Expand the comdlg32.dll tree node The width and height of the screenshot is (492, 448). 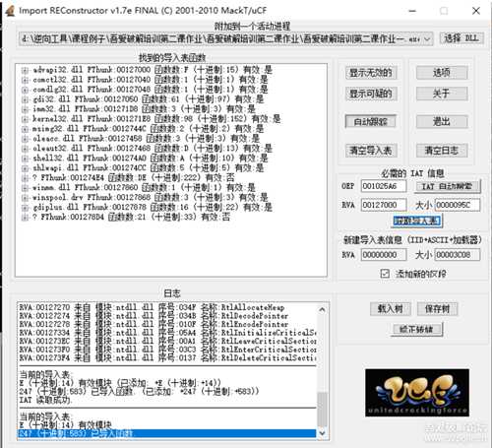(x=25, y=90)
